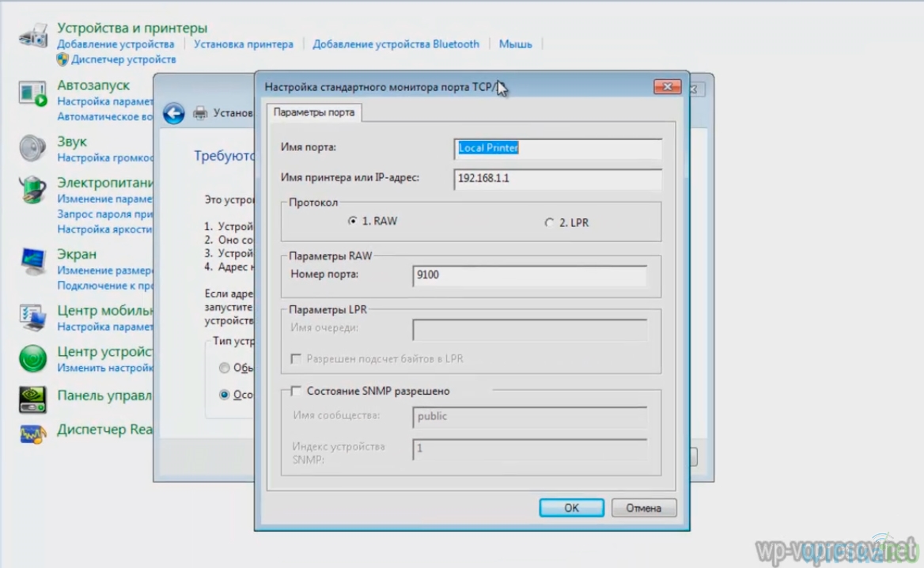This screenshot has width=924, height=568.
Task: Click the NVIDIA control panel icon
Action: [x=33, y=399]
